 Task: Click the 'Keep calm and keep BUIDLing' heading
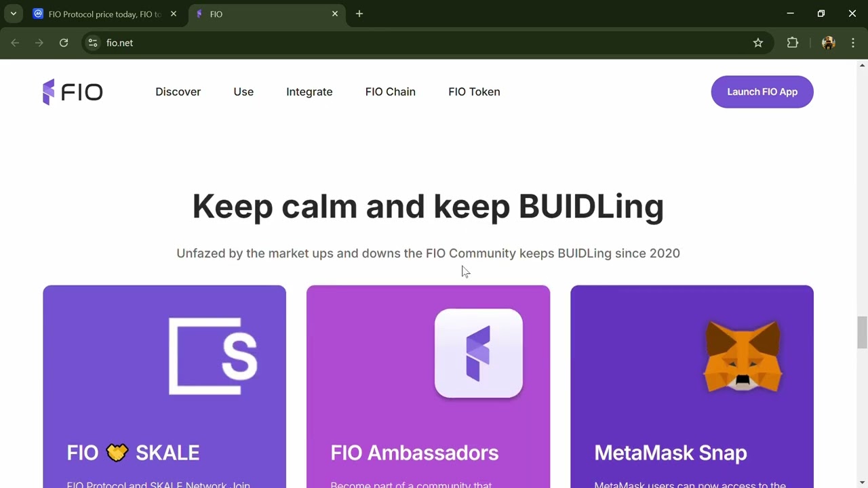[428, 207]
